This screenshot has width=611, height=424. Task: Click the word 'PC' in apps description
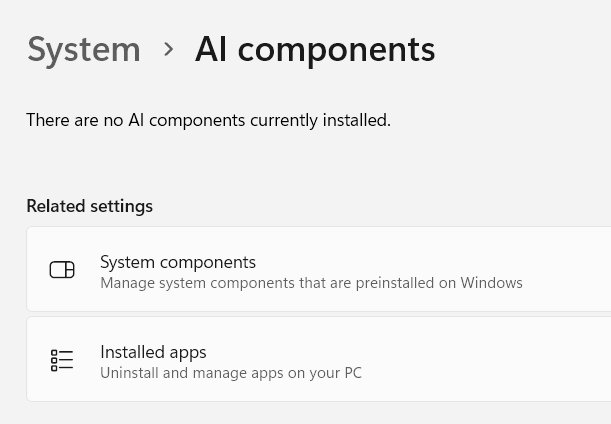351,373
